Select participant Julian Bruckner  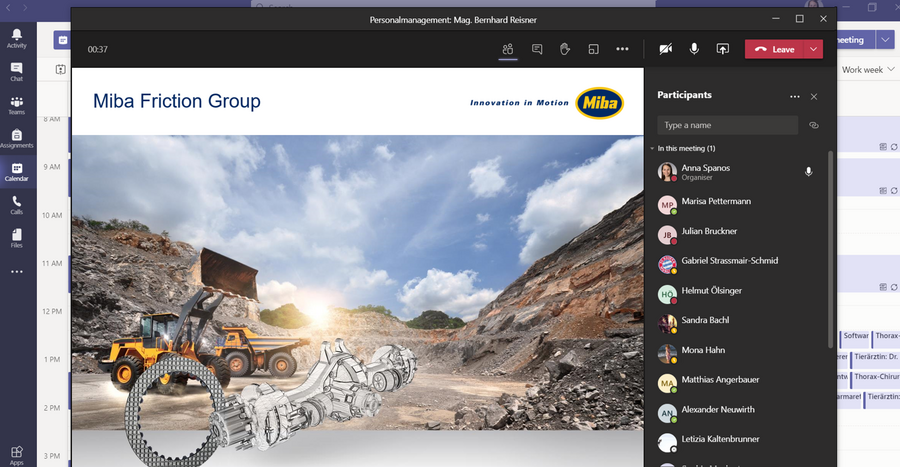pyautogui.click(x=738, y=234)
